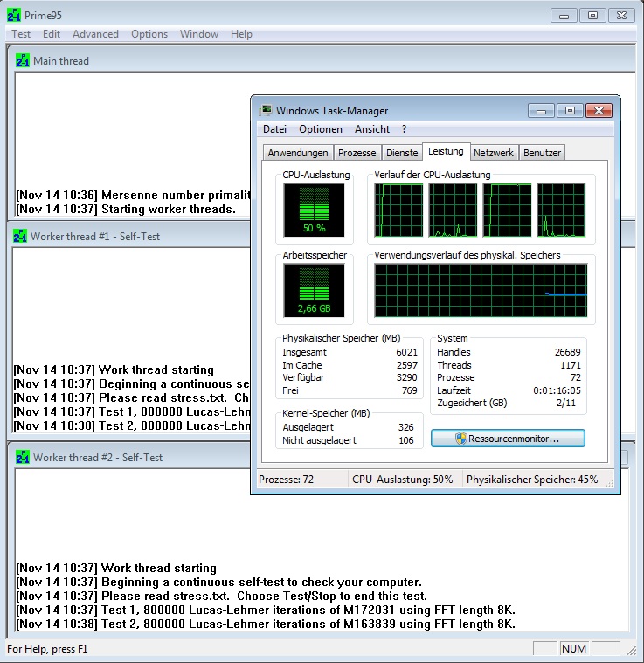Click the Worker thread #2 window icon
Viewport: 644px width, 663px height.
coord(22,457)
